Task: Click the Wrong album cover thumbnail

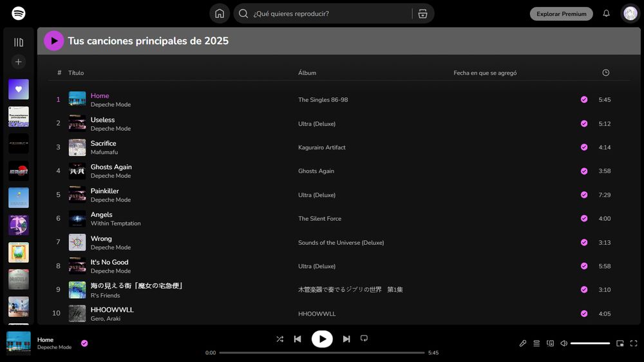Action: (x=77, y=242)
